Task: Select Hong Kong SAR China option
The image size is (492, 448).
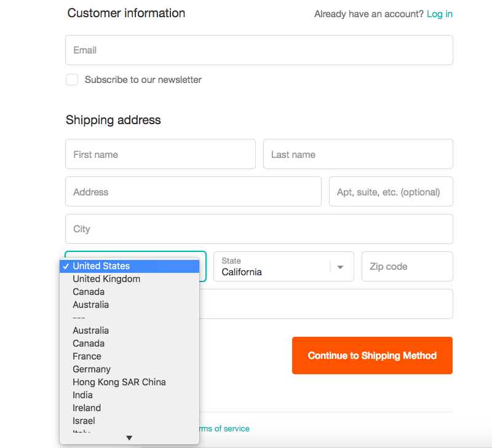Action: coord(119,382)
